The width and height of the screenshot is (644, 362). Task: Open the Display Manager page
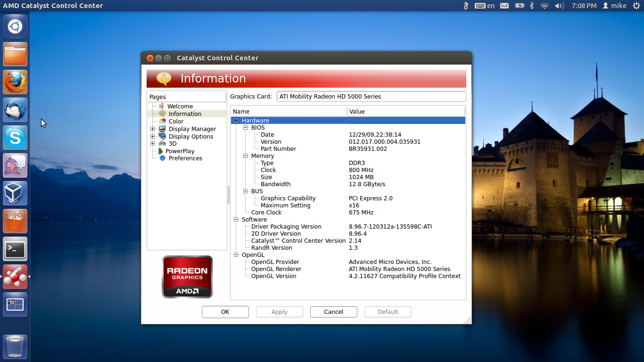tap(192, 129)
